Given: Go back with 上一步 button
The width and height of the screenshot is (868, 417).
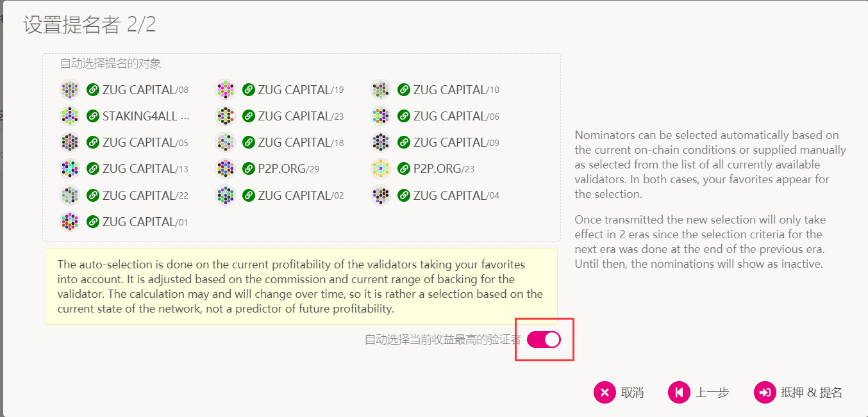Looking at the screenshot, I should point(699,393).
